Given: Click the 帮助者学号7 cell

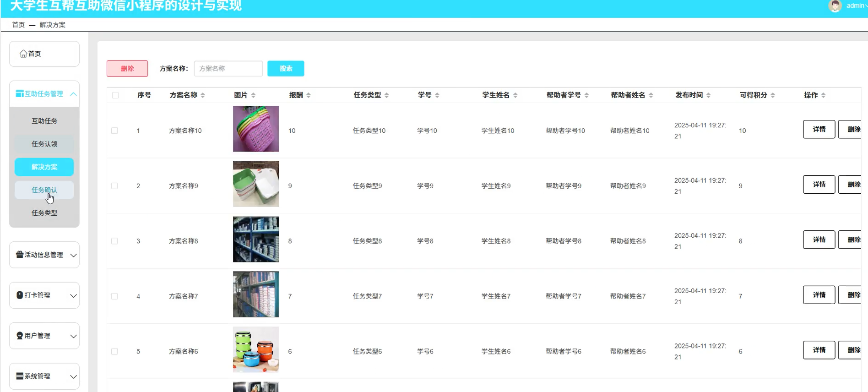Looking at the screenshot, I should pyautogui.click(x=564, y=296).
